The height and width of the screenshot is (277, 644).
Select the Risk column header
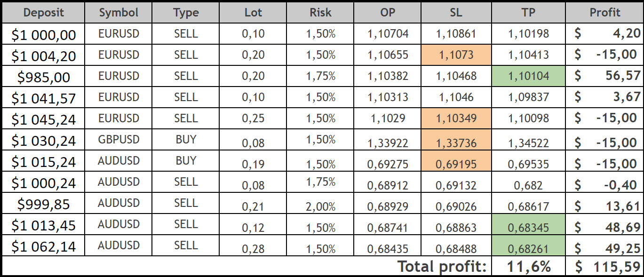click(x=321, y=13)
